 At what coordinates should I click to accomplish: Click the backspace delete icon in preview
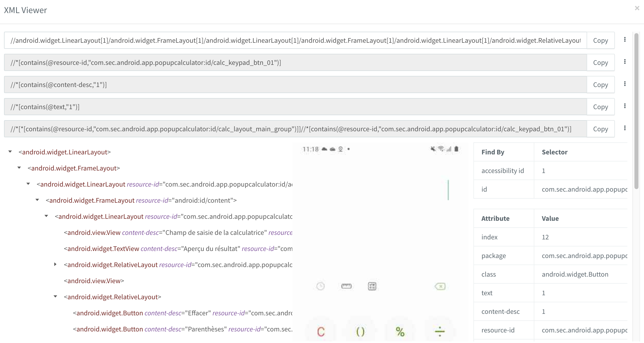[x=440, y=286]
